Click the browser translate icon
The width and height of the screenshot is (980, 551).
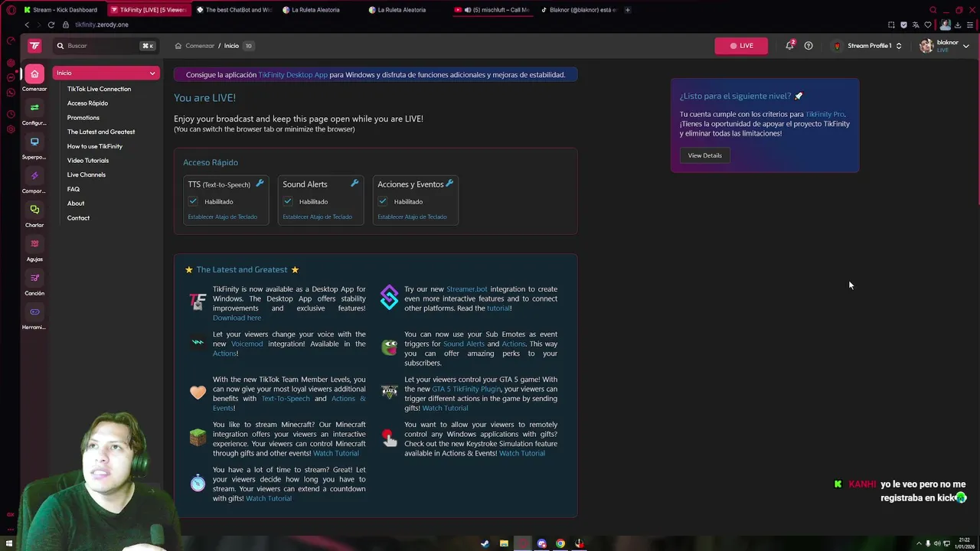pyautogui.click(x=916, y=24)
